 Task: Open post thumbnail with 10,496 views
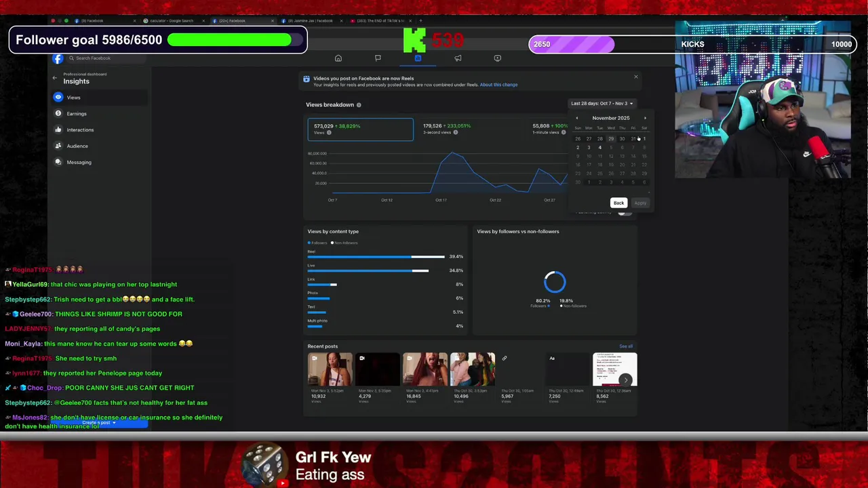click(473, 369)
